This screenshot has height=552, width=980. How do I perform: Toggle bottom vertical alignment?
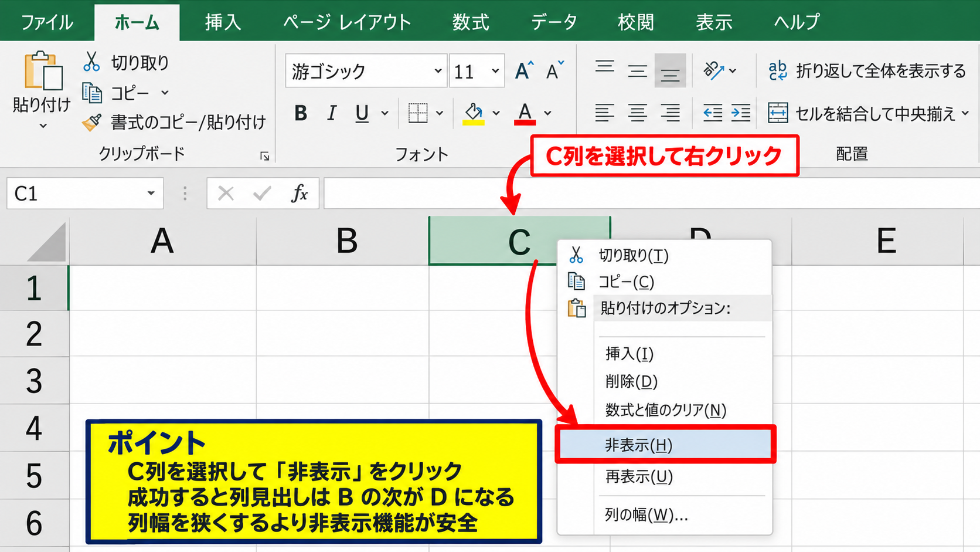(670, 71)
